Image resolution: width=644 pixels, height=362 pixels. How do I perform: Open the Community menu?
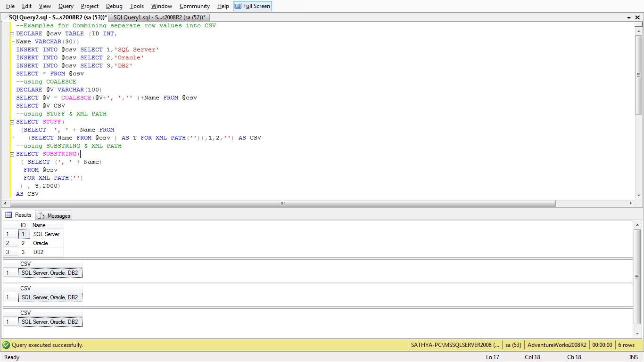pos(195,6)
